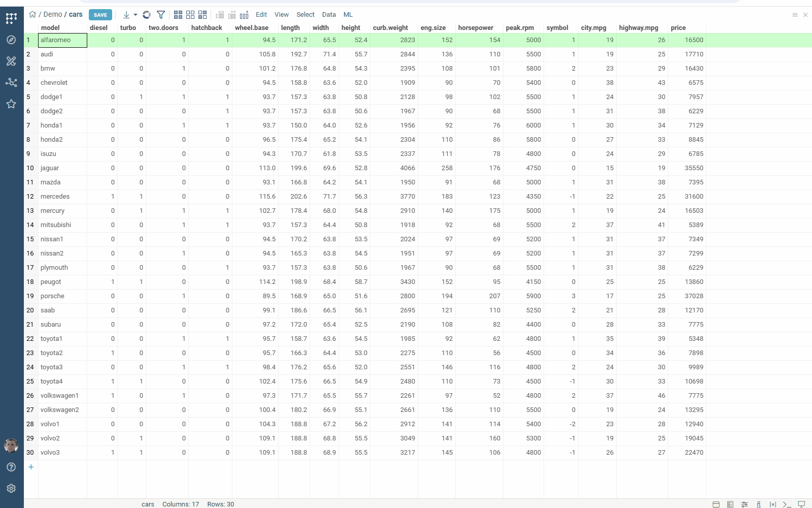The image size is (812, 508).
Task: Open the filter funnel icon
Action: [x=161, y=15]
